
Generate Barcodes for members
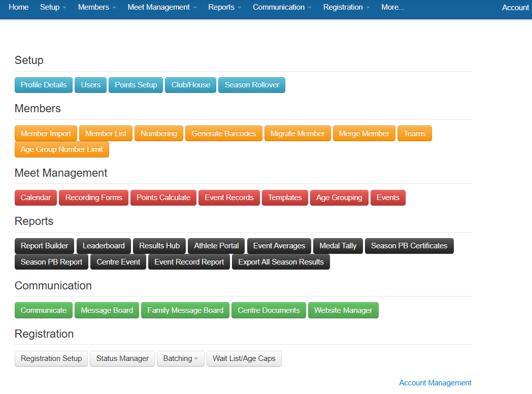(x=223, y=133)
